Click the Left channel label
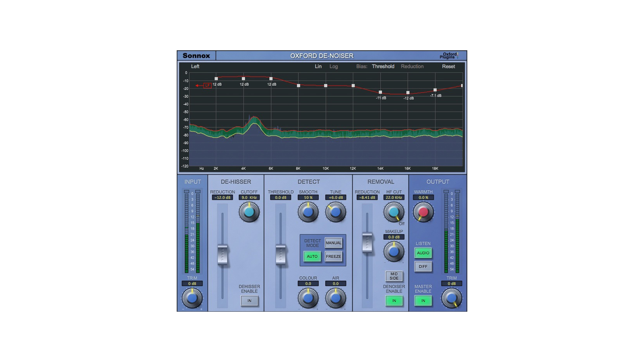 195,66
